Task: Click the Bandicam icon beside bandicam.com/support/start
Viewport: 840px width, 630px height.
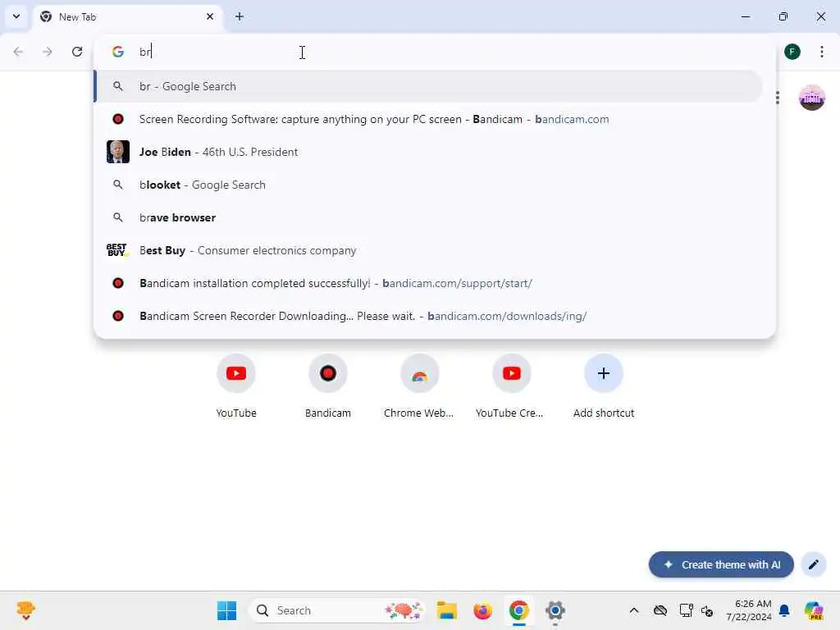Action: (x=118, y=283)
